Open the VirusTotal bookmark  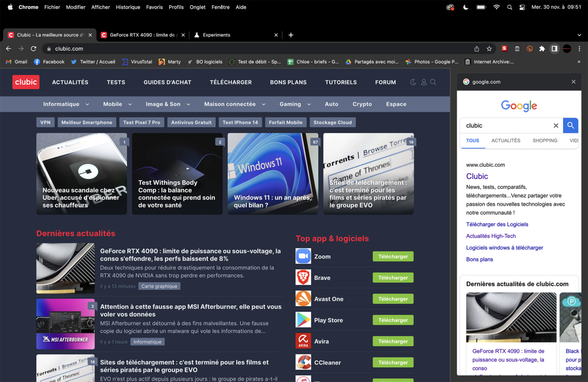click(x=137, y=62)
